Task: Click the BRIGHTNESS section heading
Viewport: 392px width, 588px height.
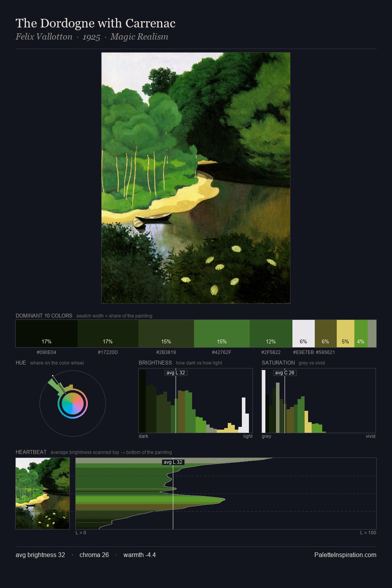Action: (x=155, y=363)
